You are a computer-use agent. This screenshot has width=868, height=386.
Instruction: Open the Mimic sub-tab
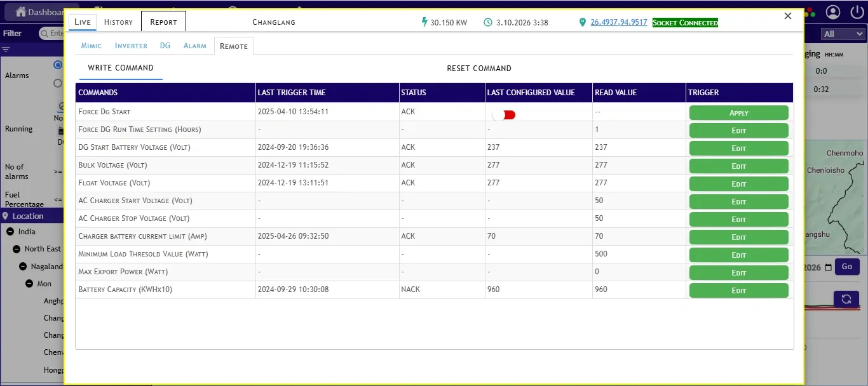pyautogui.click(x=92, y=46)
